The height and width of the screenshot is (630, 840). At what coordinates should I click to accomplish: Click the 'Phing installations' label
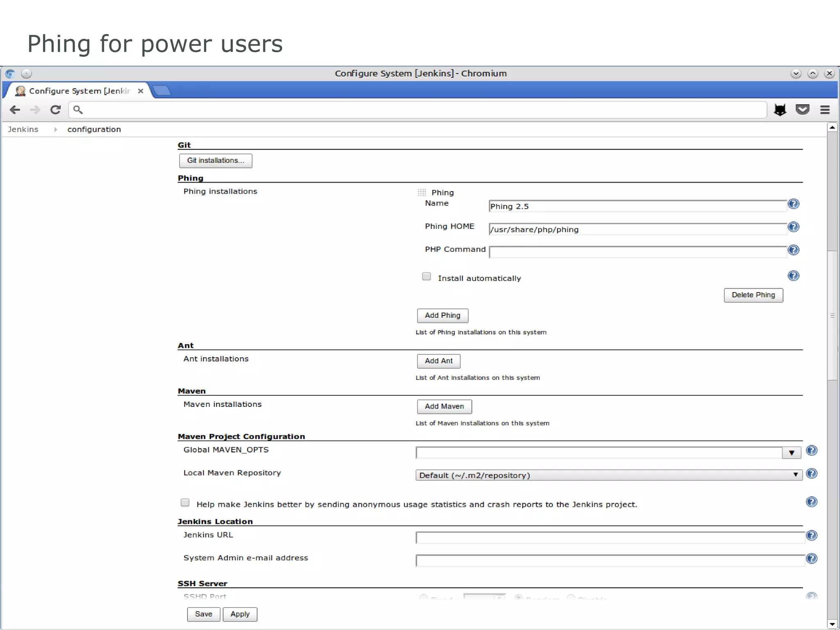[220, 192]
